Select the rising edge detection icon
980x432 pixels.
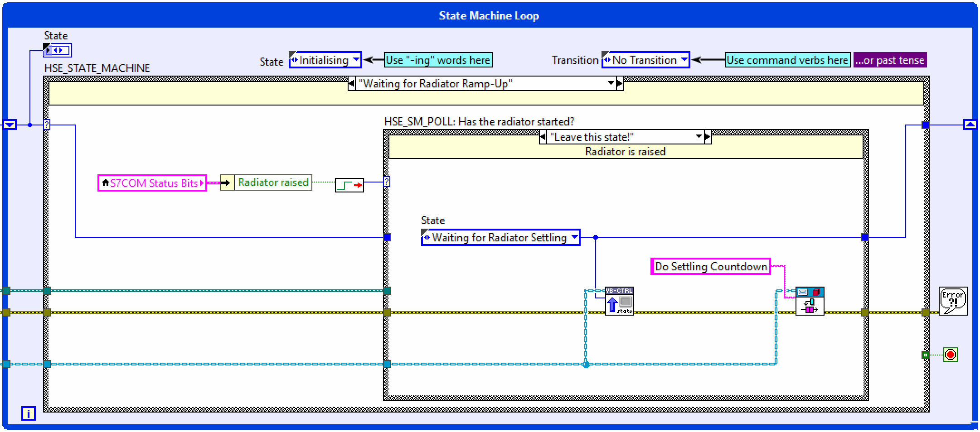(349, 185)
